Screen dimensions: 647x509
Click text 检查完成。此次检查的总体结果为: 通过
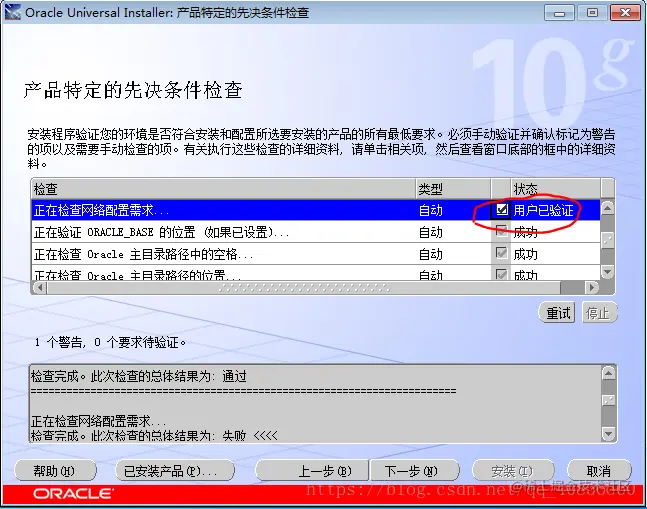pyautogui.click(x=139, y=376)
